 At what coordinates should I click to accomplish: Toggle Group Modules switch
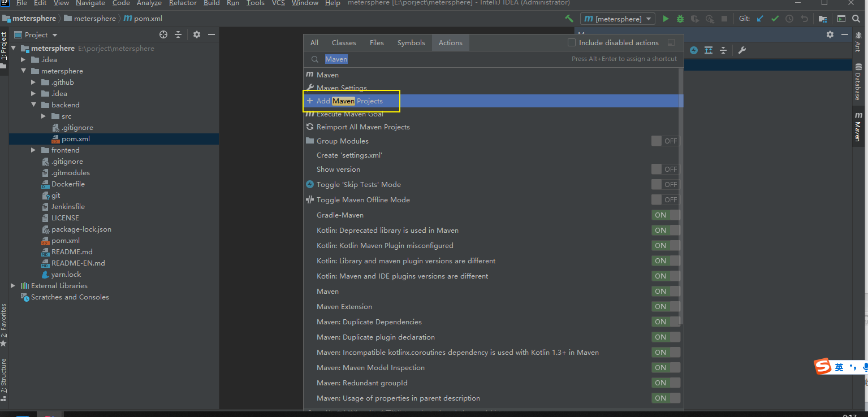pyautogui.click(x=665, y=141)
